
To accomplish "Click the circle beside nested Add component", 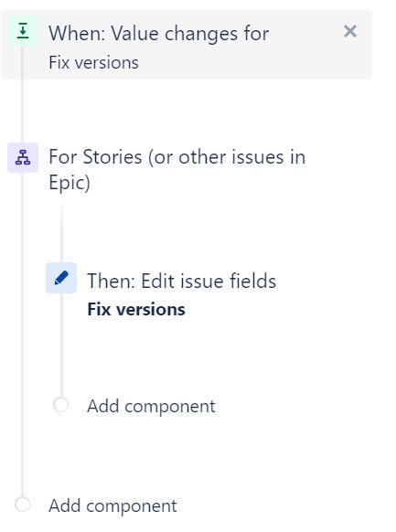I will pos(61,405).
